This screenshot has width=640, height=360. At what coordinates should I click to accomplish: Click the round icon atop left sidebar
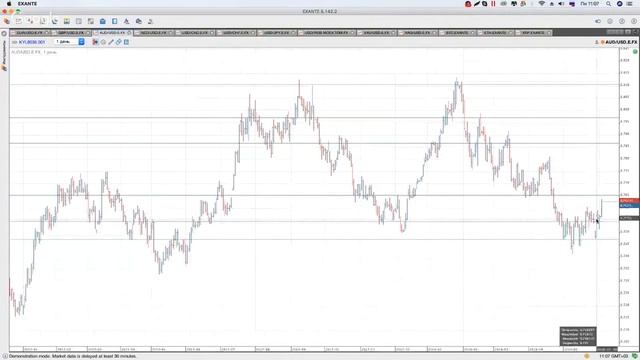[x=4, y=33]
